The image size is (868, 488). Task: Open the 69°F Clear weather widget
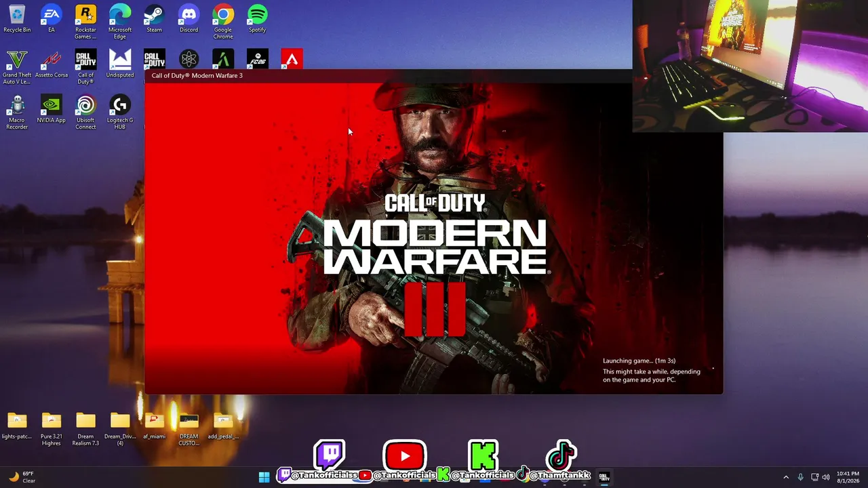(21, 477)
